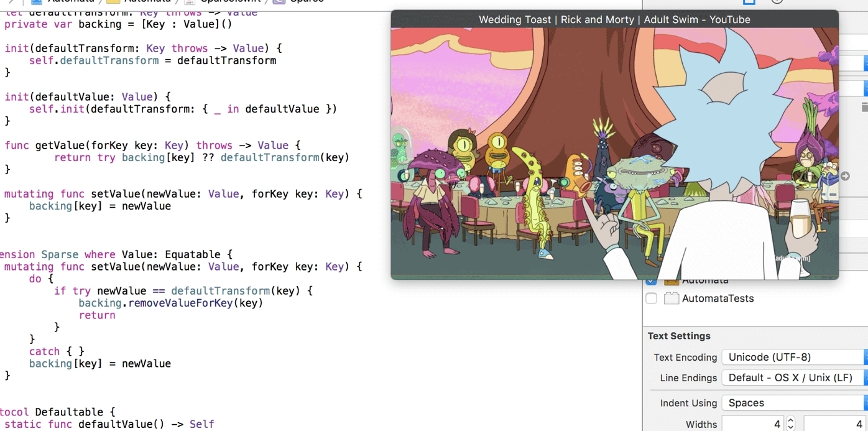Select the AutomataTests target label
Viewport: 868px width, 431px height.
click(x=718, y=299)
